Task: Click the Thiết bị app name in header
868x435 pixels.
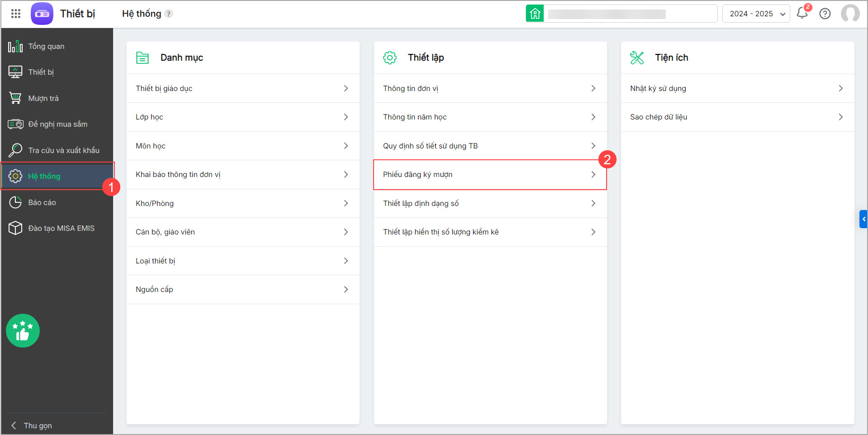Action: pos(78,14)
